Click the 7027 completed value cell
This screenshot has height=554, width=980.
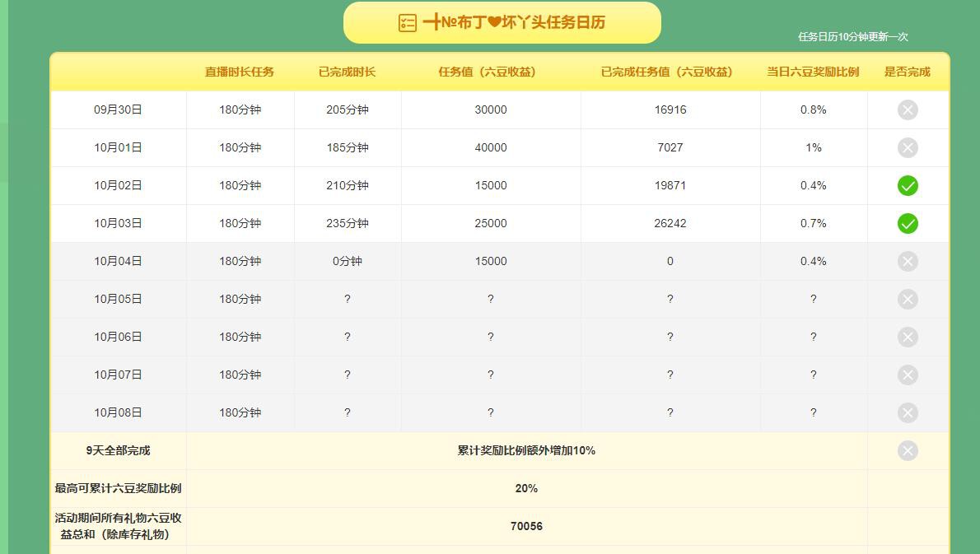coord(670,148)
